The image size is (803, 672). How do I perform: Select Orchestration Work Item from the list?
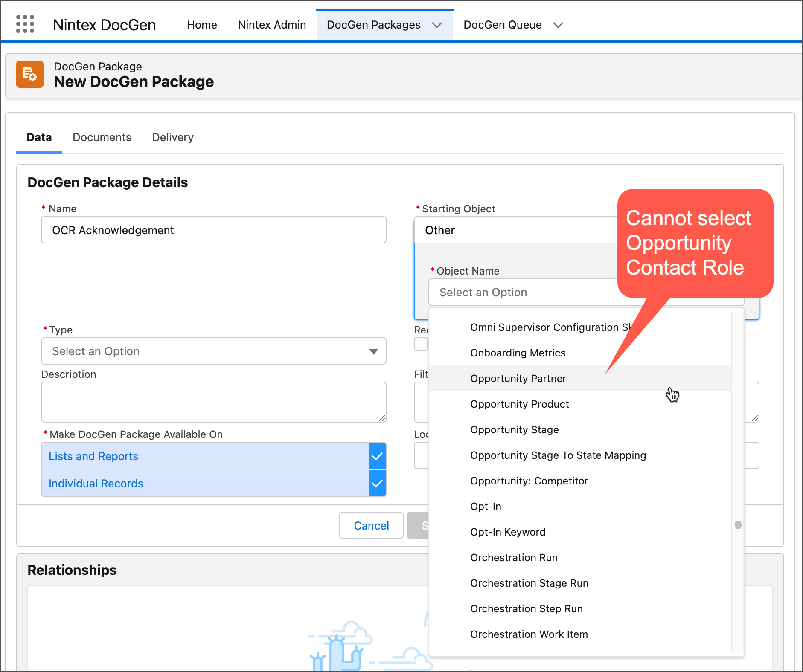pos(580,634)
